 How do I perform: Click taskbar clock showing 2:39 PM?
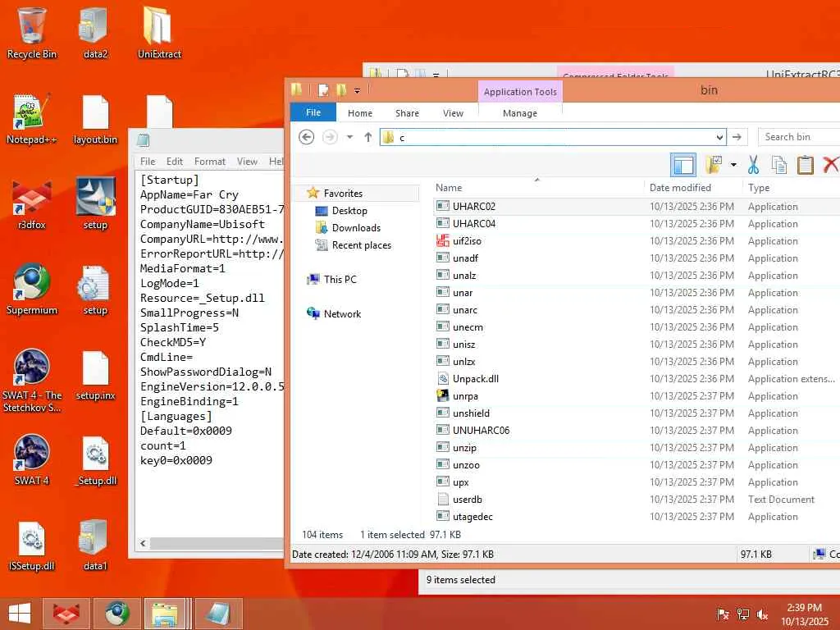(x=804, y=614)
